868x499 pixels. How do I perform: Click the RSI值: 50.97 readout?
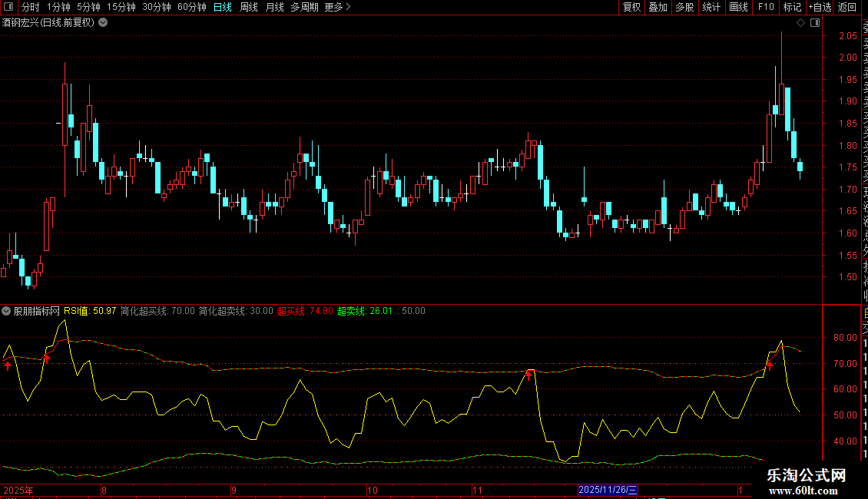click(90, 311)
